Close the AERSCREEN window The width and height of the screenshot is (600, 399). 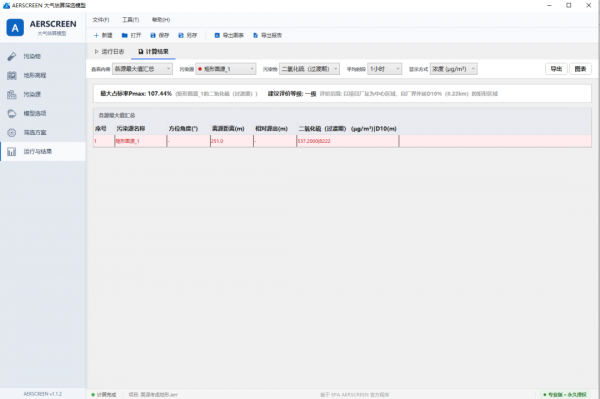(589, 5)
